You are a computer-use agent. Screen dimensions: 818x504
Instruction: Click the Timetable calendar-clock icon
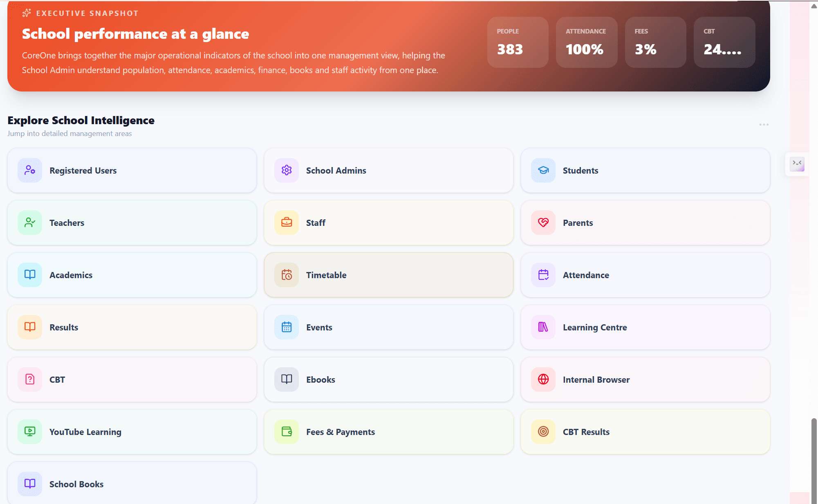click(x=287, y=275)
